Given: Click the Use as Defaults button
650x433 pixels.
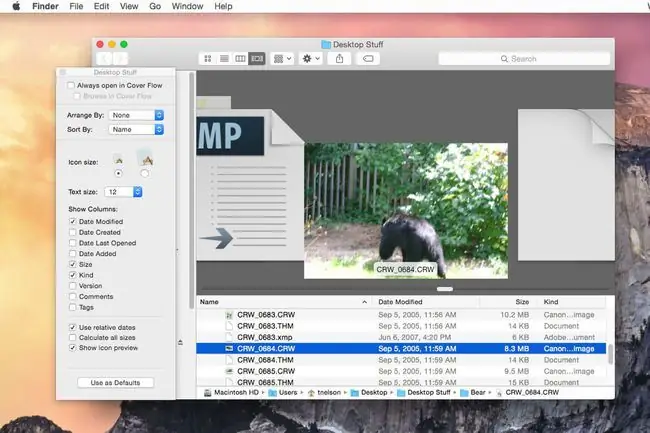Looking at the screenshot, I should [x=115, y=383].
